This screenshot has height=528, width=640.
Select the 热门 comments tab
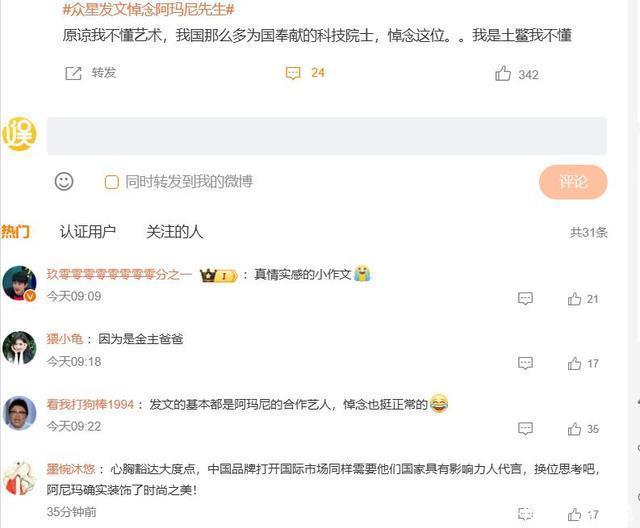(15, 232)
